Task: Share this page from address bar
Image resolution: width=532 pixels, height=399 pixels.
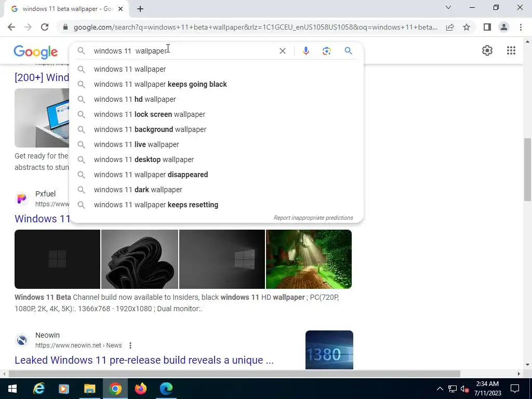Action: point(450,27)
